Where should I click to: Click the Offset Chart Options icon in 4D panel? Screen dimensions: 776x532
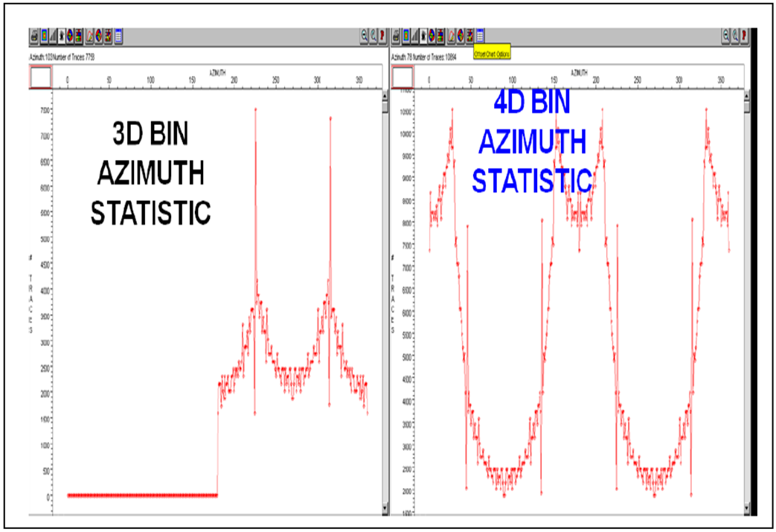click(x=481, y=35)
